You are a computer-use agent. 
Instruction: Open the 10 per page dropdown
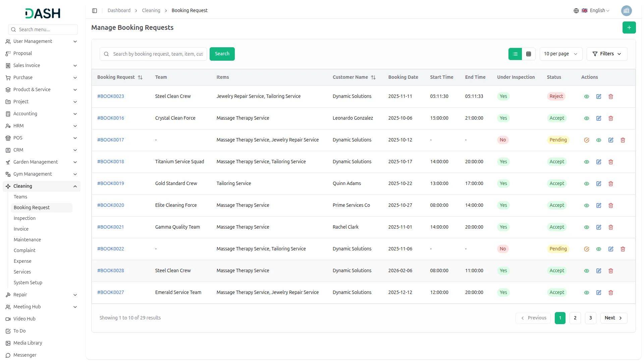tap(560, 54)
